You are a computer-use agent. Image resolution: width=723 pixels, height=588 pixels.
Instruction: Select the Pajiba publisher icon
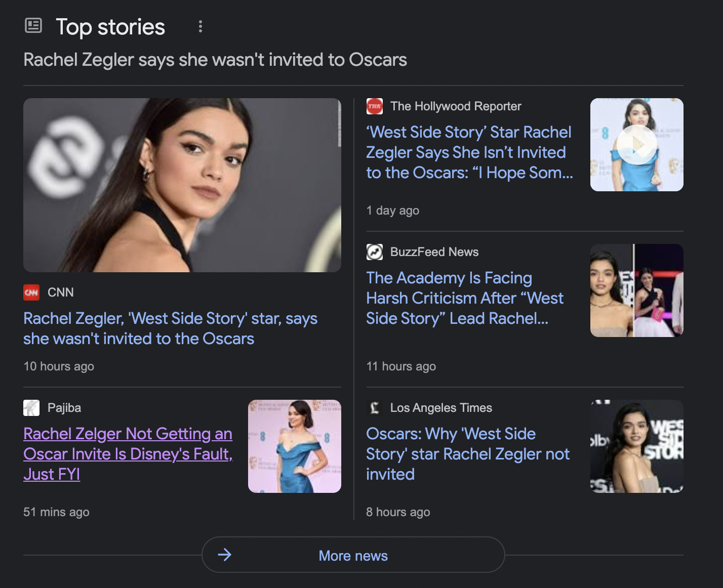(x=30, y=407)
